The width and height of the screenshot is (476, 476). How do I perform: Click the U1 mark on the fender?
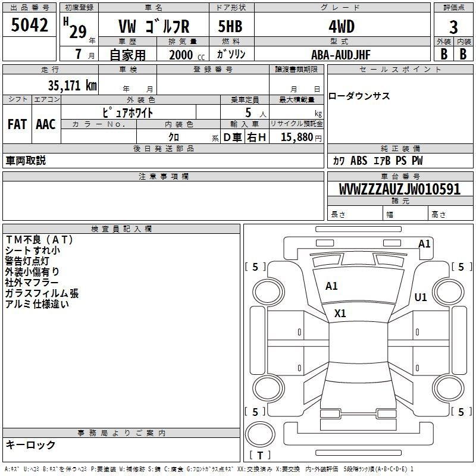(x=421, y=297)
